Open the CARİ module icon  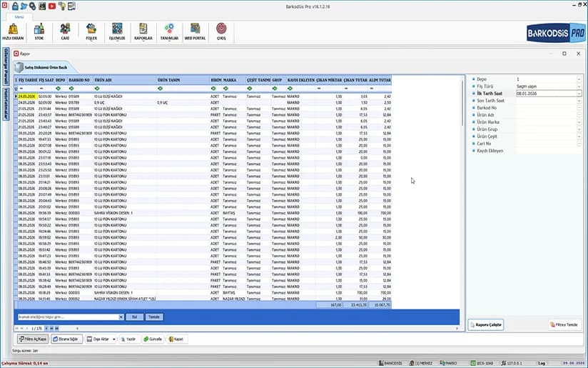[65, 31]
